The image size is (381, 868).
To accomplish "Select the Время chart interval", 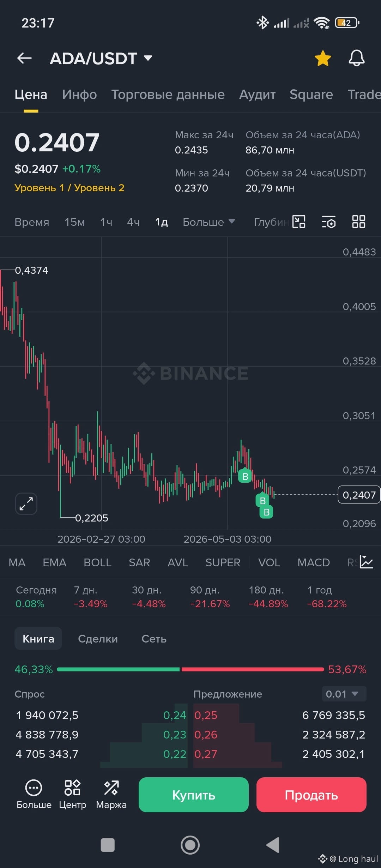I will (x=32, y=222).
